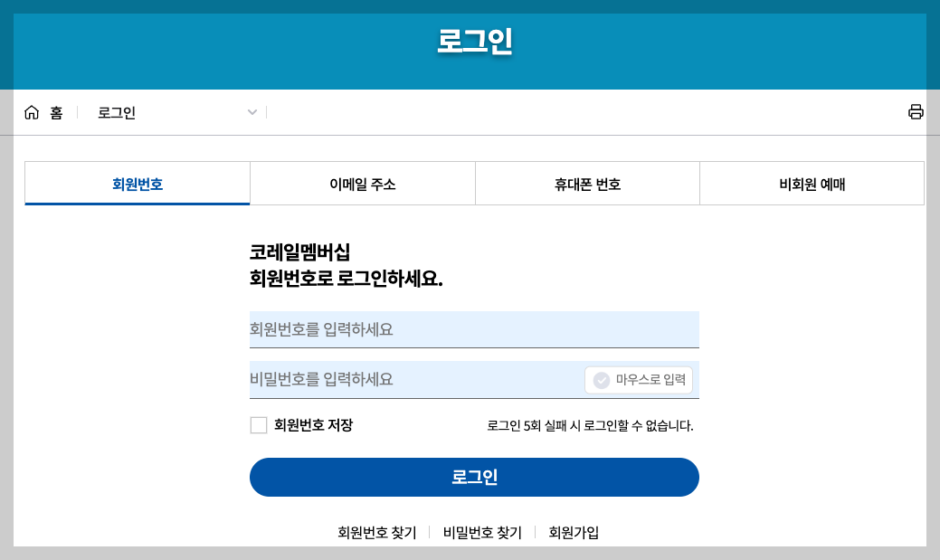Image resolution: width=940 pixels, height=560 pixels.
Task: Click the printer icon
Action: [916, 111]
